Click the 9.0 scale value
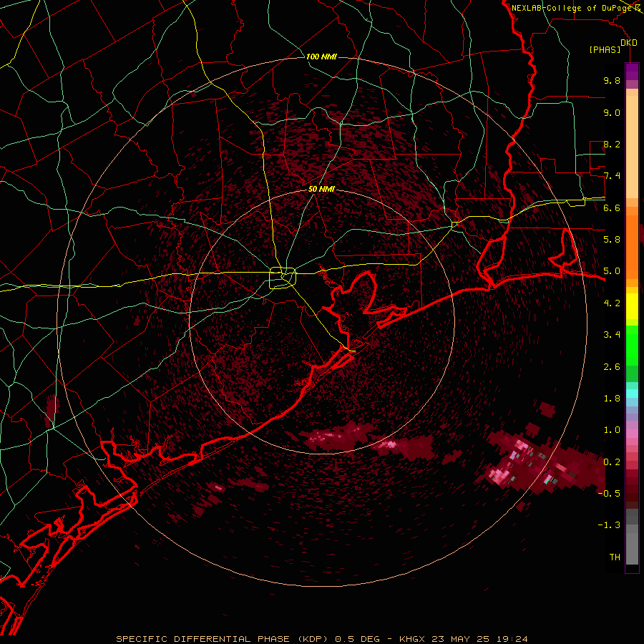Screen dimensions: 644x644 (612, 112)
